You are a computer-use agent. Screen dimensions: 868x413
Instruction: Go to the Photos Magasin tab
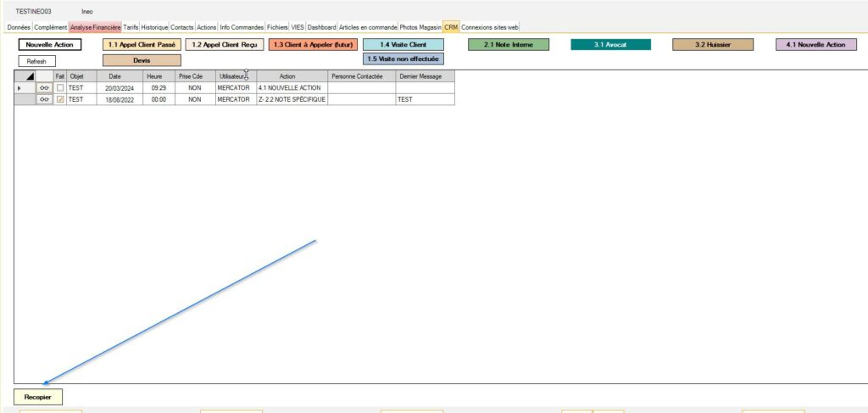pyautogui.click(x=420, y=27)
